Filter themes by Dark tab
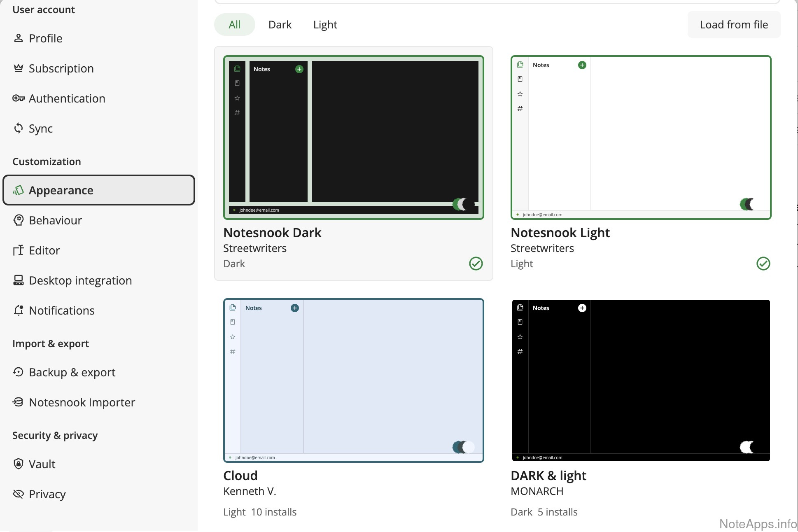This screenshot has width=798, height=532. pos(280,25)
